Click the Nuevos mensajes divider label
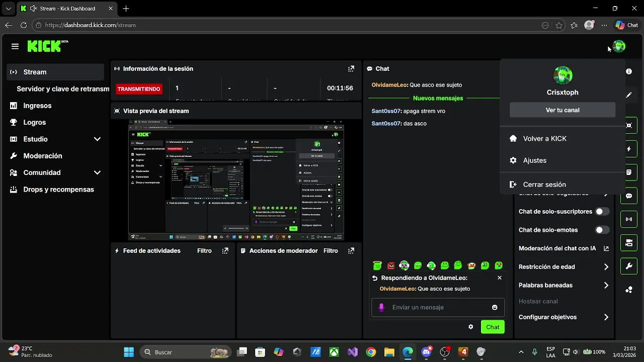The image size is (644, 362). click(438, 98)
